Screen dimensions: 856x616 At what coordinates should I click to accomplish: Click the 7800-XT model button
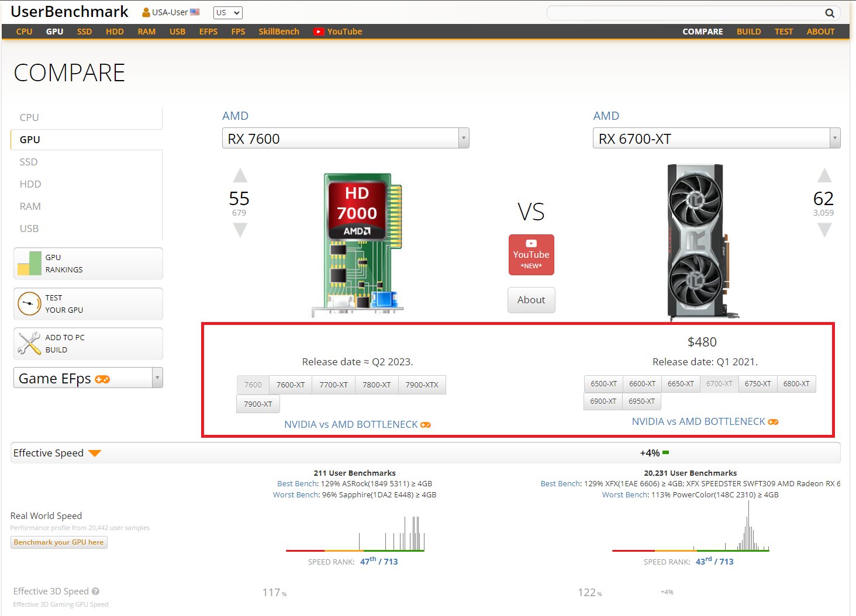(377, 385)
